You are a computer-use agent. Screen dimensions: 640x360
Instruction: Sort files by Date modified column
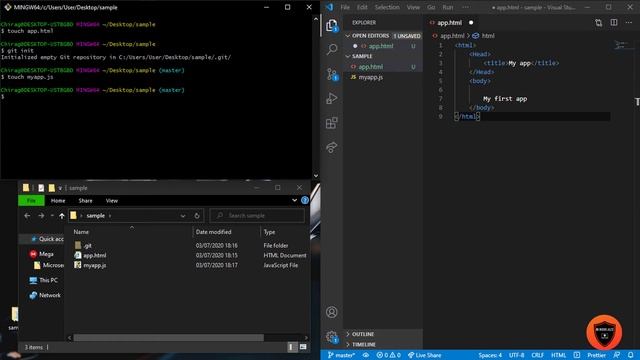click(x=213, y=232)
